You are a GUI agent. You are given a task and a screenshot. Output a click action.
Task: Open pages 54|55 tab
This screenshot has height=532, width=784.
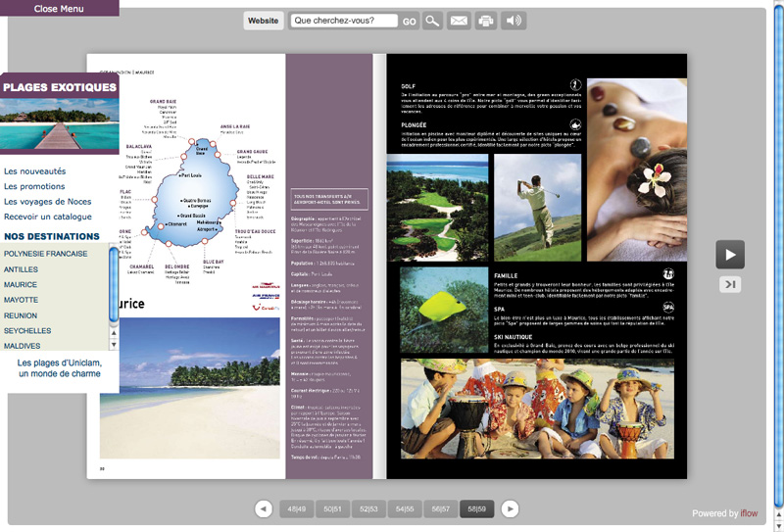pos(405,509)
